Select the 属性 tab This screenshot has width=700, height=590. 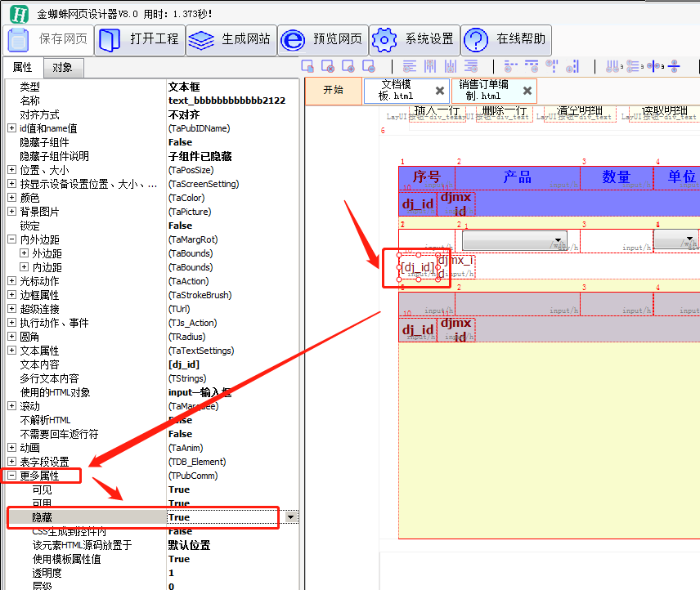[23, 68]
